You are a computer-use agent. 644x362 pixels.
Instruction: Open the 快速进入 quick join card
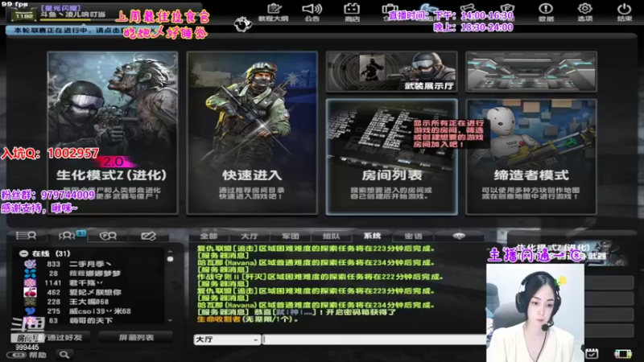(x=252, y=133)
